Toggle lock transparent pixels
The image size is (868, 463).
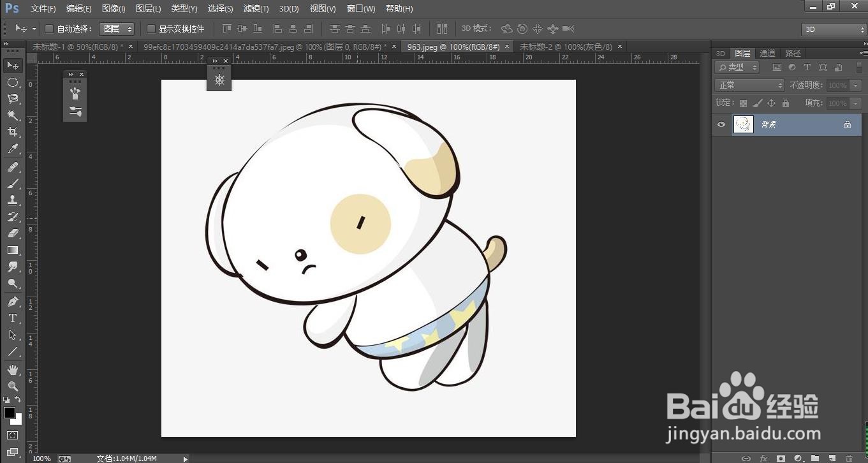(743, 103)
